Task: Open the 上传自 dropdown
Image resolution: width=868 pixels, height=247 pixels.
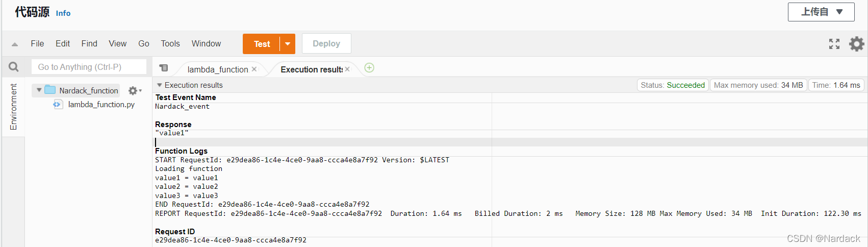Action: click(x=821, y=12)
